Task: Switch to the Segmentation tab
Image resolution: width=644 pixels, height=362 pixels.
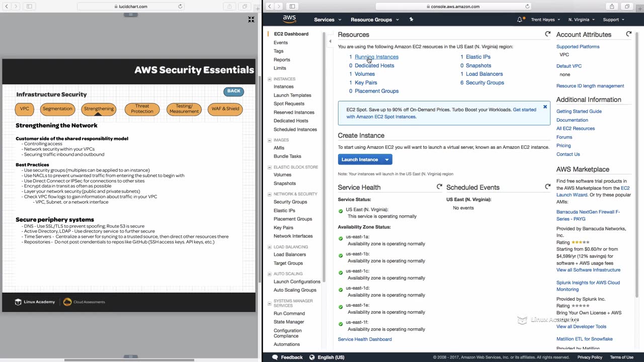Action: pyautogui.click(x=57, y=109)
